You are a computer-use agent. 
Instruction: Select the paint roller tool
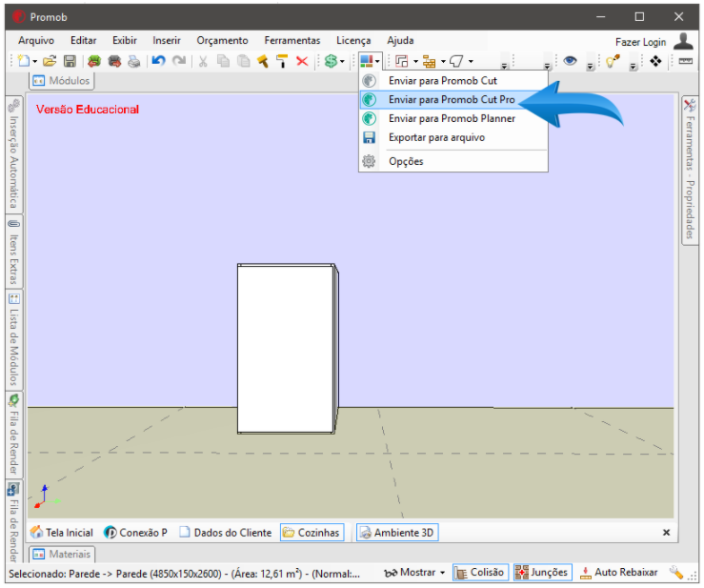(282, 61)
